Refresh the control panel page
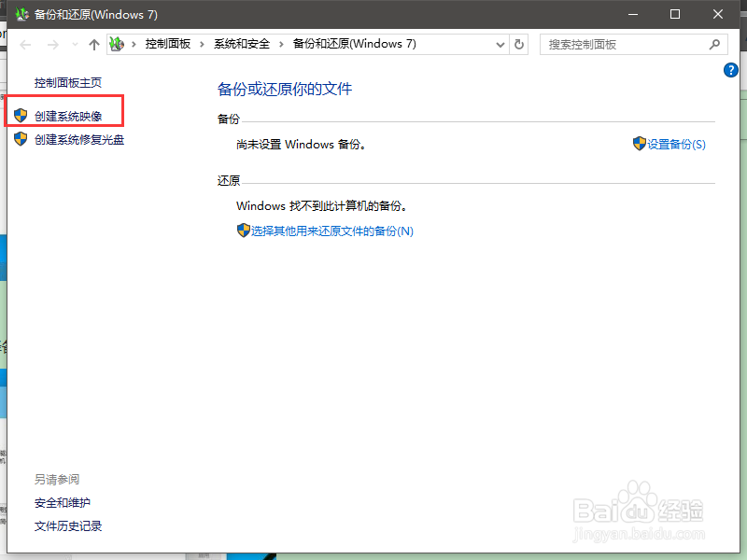The width and height of the screenshot is (747, 560). [x=519, y=45]
